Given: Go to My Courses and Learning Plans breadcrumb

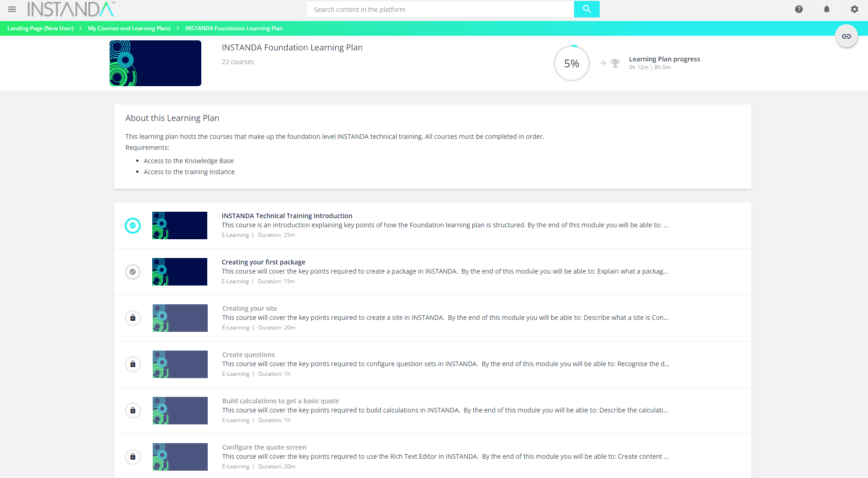Looking at the screenshot, I should [x=129, y=28].
